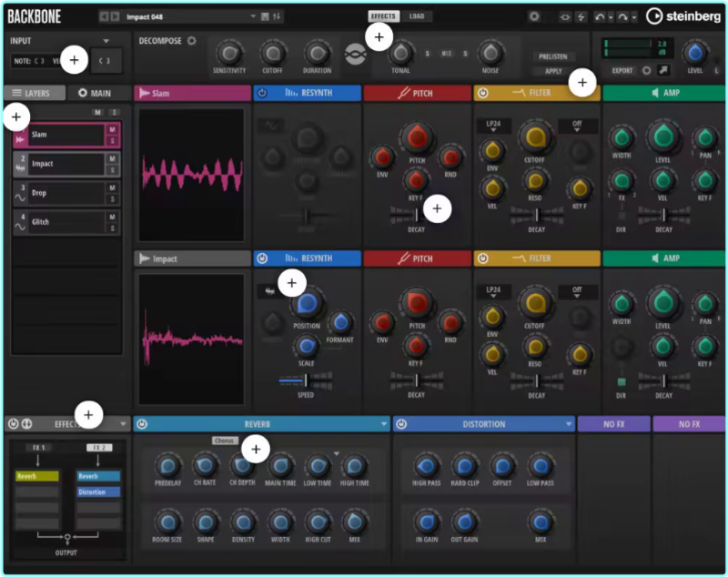Switch to the EFFECTS tab
Image resolution: width=728 pixels, height=577 pixels.
click(x=383, y=16)
